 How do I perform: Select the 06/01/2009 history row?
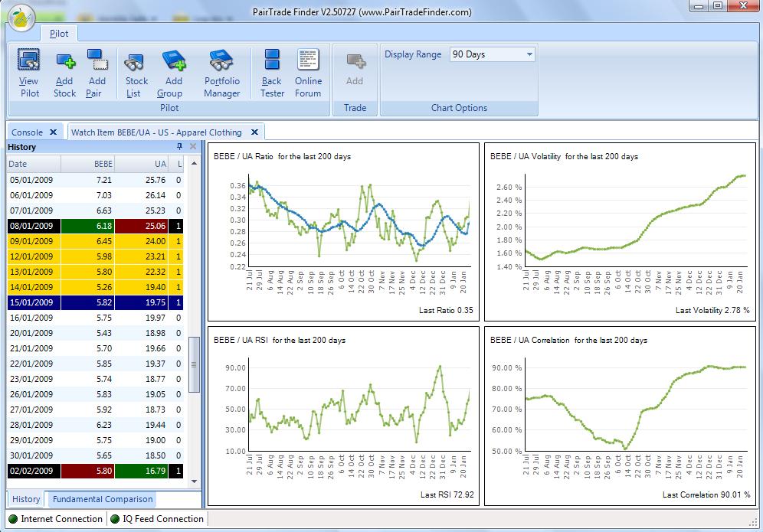(x=95, y=195)
